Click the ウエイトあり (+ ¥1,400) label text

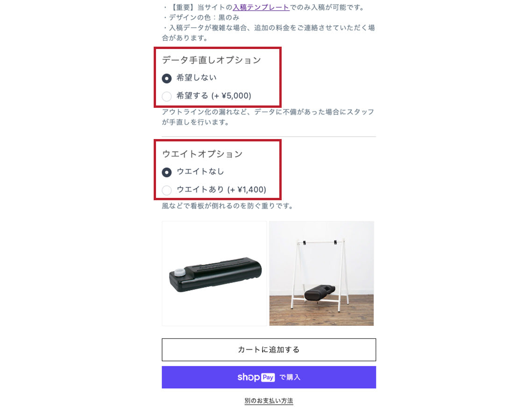[221, 189]
